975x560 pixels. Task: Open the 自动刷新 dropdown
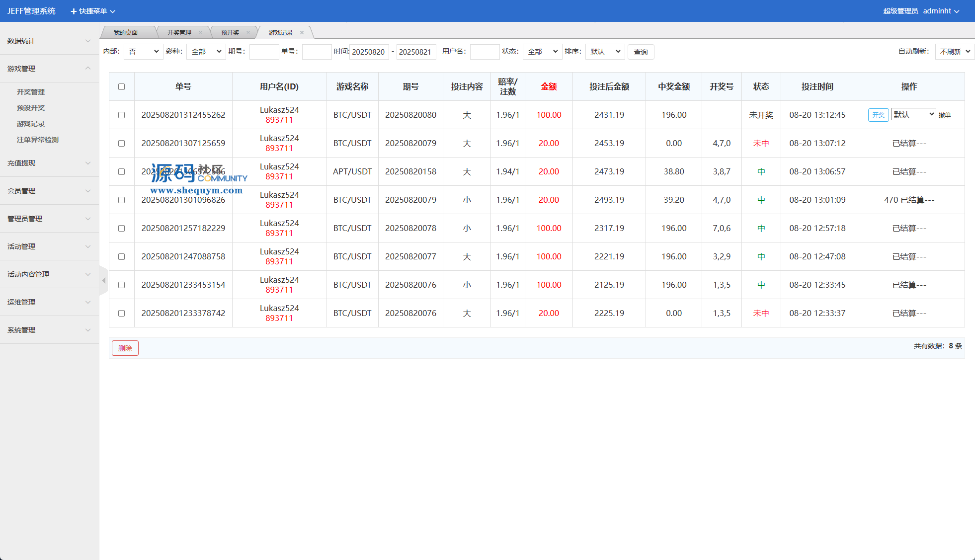pos(954,52)
